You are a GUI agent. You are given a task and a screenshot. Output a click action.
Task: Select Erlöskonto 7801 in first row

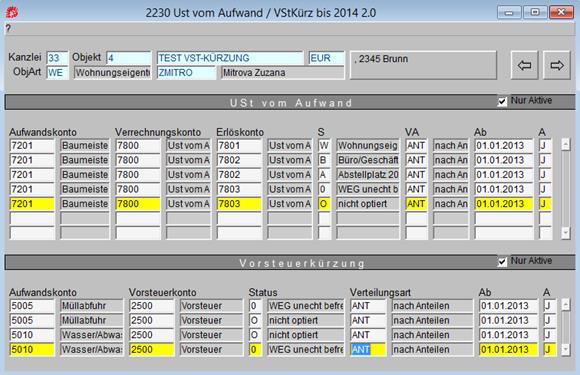coord(239,146)
